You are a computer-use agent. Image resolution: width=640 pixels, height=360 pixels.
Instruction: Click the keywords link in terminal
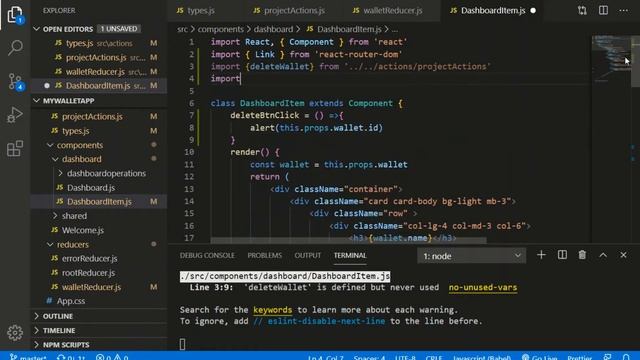273,310
